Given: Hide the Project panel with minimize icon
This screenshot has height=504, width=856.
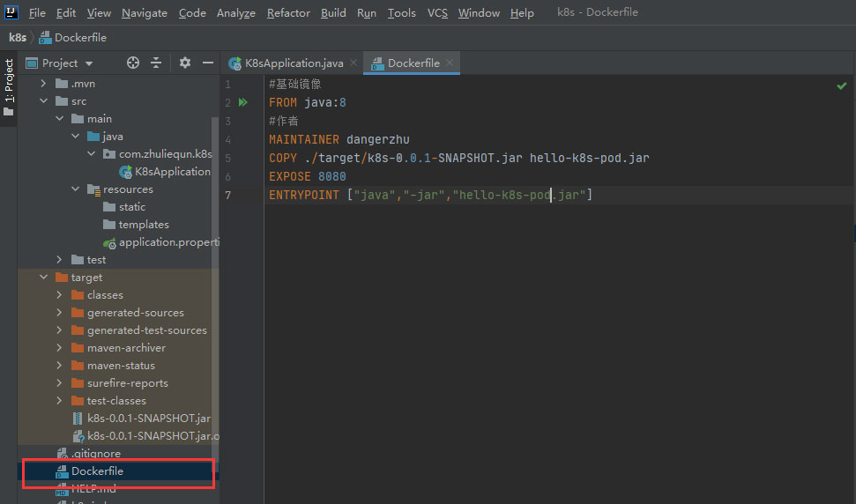Looking at the screenshot, I should [x=208, y=63].
